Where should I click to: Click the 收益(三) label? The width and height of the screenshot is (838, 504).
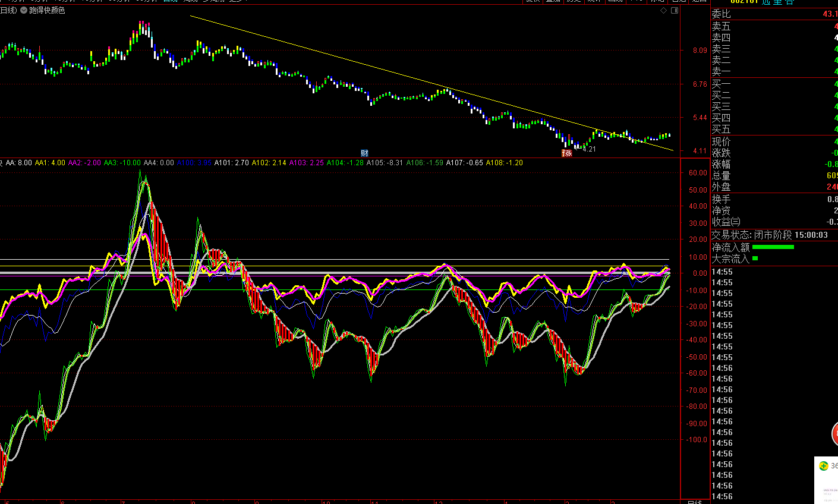pyautogui.click(x=726, y=222)
